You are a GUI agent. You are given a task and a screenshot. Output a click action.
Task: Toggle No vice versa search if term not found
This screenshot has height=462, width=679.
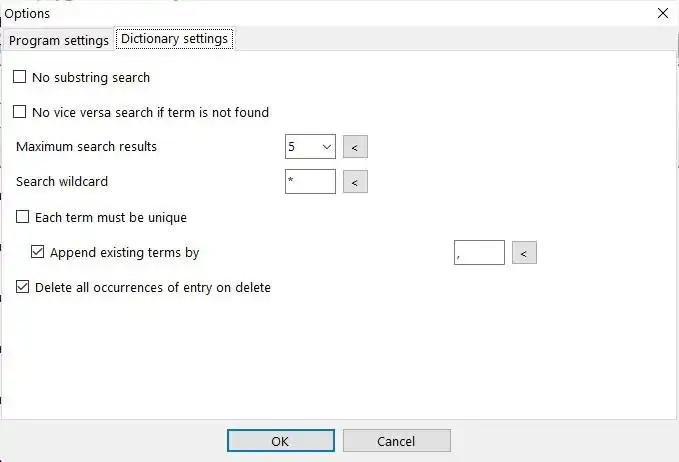tap(21, 112)
